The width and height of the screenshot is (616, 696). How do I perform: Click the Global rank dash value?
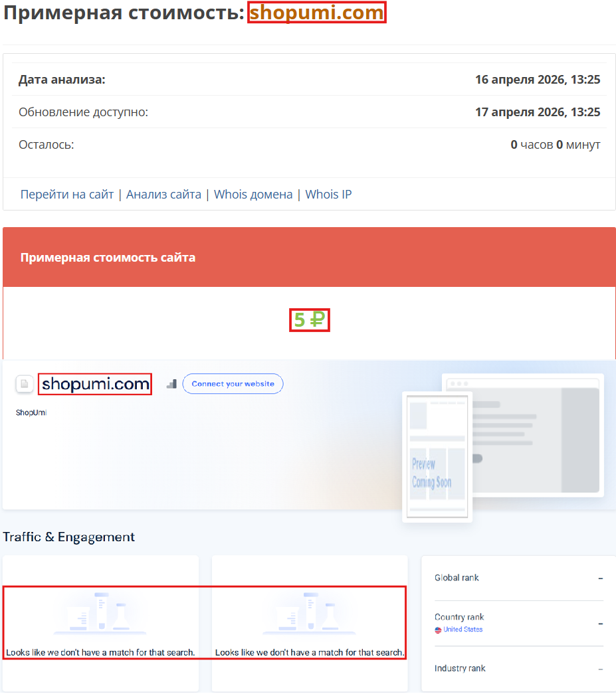point(601,578)
